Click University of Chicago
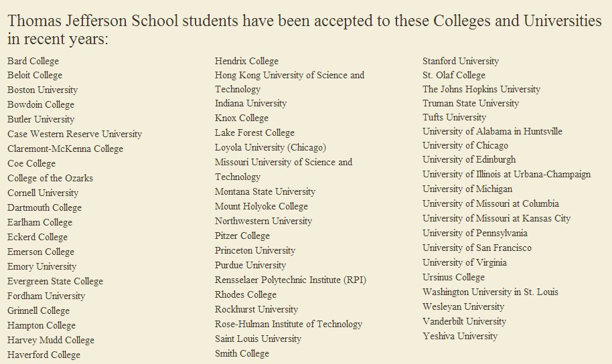This screenshot has width=612, height=364. pyautogui.click(x=465, y=145)
